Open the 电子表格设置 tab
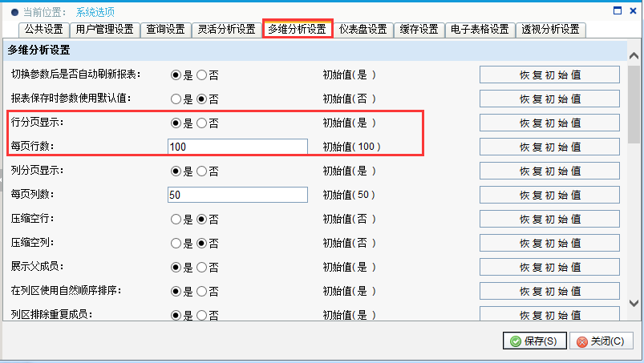Screen dimensions: 644x363 click(x=480, y=30)
